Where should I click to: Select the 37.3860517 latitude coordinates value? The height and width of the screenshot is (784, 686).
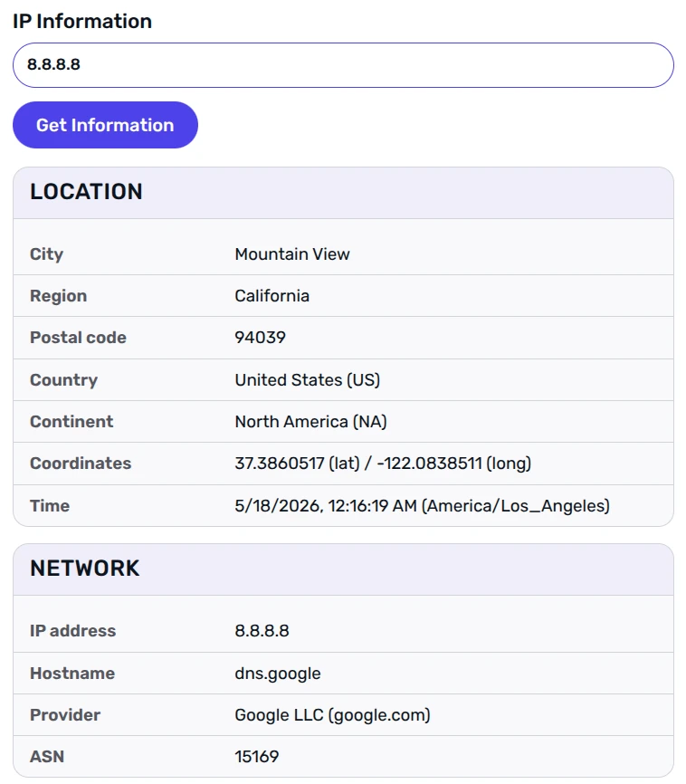click(383, 464)
